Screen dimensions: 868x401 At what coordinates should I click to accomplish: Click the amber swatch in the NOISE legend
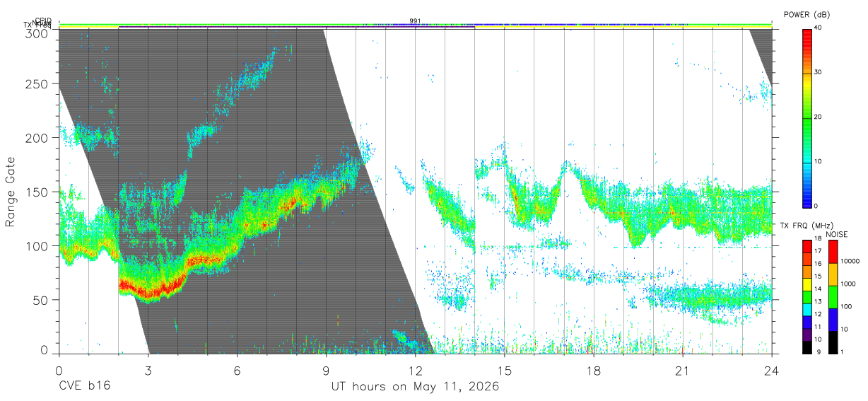[x=833, y=274]
